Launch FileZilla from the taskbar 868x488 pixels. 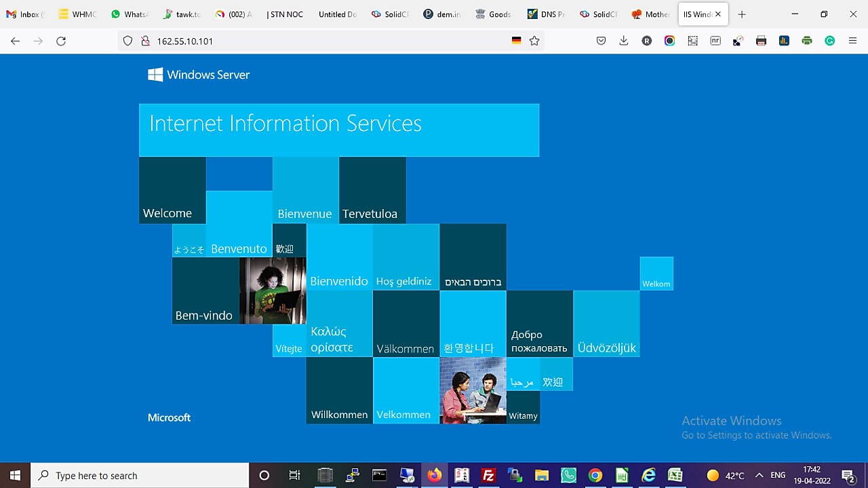[488, 475]
